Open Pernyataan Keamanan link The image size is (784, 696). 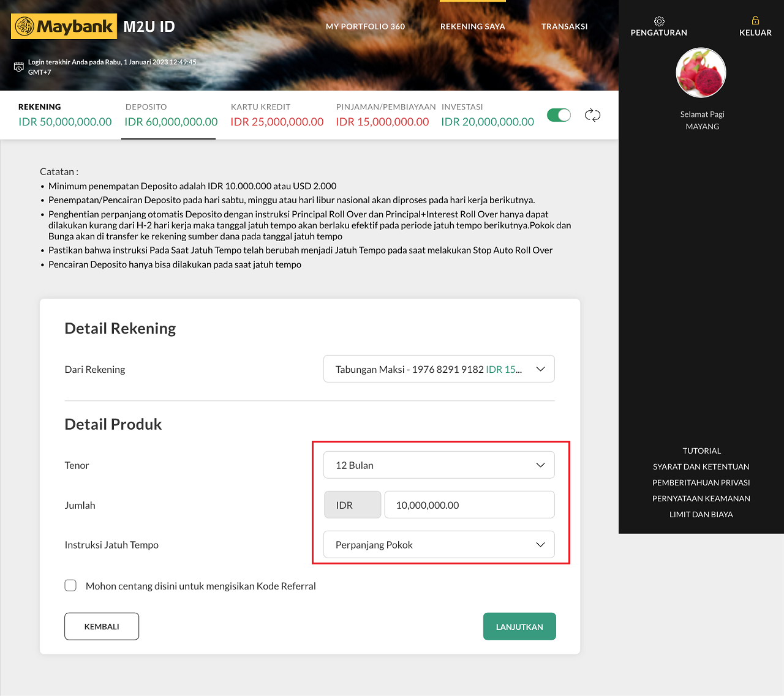click(x=701, y=498)
